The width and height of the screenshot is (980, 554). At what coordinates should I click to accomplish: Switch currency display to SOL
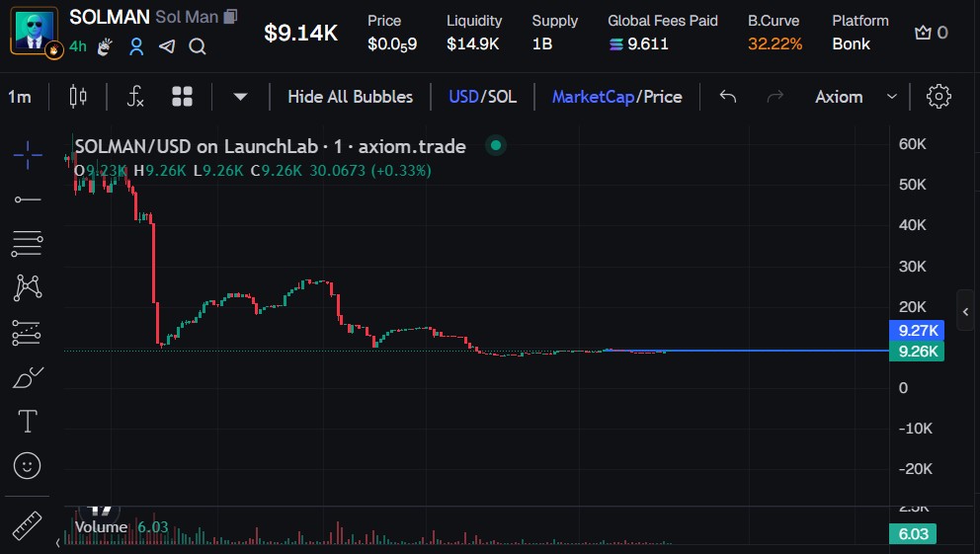pyautogui.click(x=502, y=97)
